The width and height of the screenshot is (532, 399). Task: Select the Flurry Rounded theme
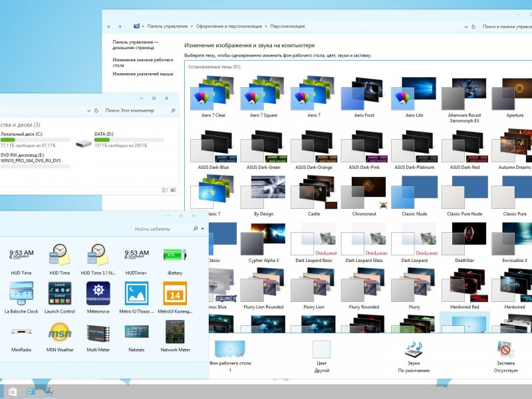[364, 289]
